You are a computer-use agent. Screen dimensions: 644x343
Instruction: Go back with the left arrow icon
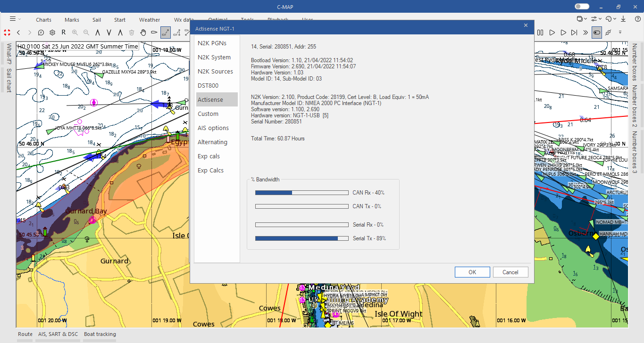[x=18, y=33]
